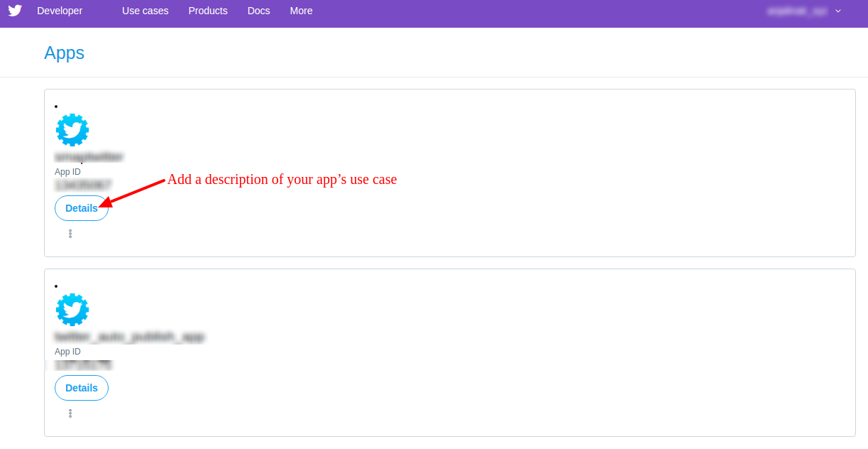Open Details for the first app

click(82, 208)
